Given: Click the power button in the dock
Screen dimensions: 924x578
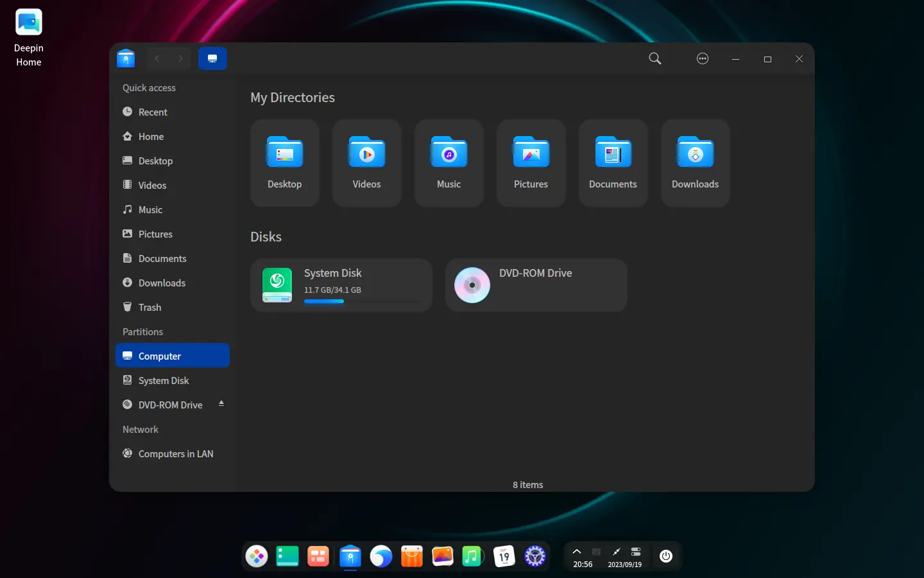Looking at the screenshot, I should click(666, 556).
